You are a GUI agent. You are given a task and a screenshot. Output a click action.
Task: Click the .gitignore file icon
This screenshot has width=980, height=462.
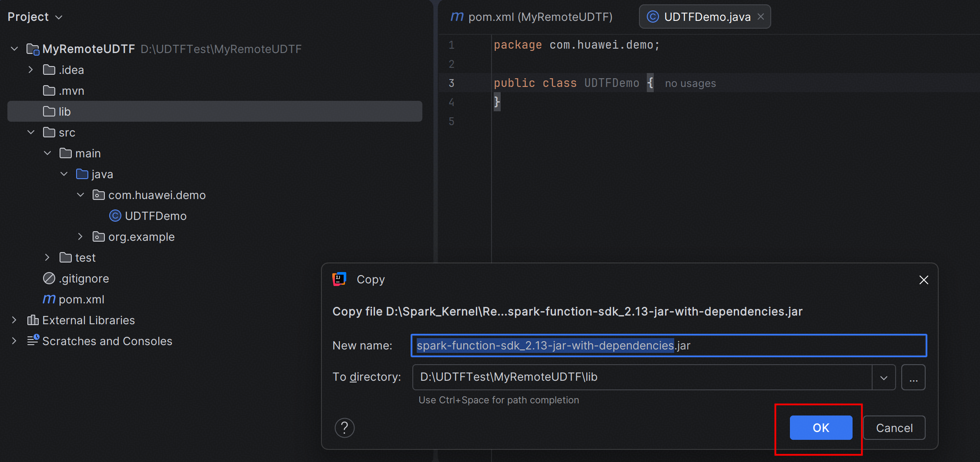pyautogui.click(x=49, y=278)
